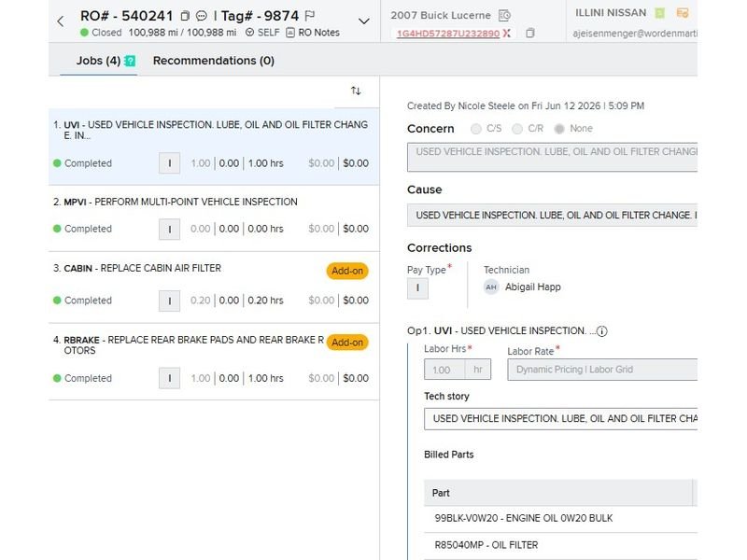This screenshot has width=747, height=560.
Task: Go back using the left arrow
Action: tap(60, 21)
